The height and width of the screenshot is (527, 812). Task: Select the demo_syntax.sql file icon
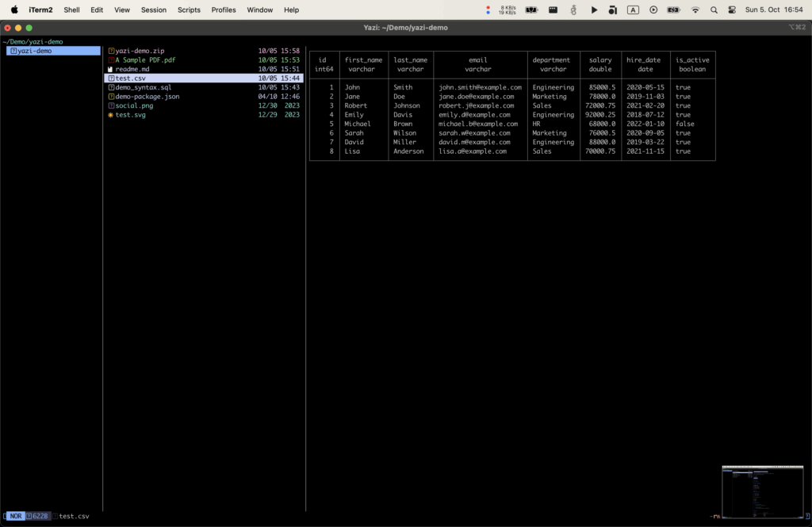111,87
